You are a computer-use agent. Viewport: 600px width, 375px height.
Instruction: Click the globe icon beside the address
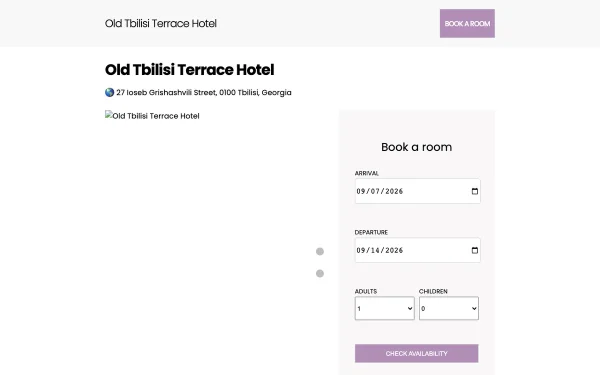tap(109, 93)
